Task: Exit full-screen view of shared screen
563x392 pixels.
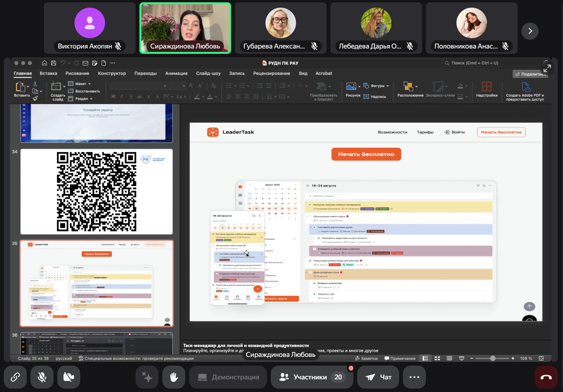Action: click(547, 69)
